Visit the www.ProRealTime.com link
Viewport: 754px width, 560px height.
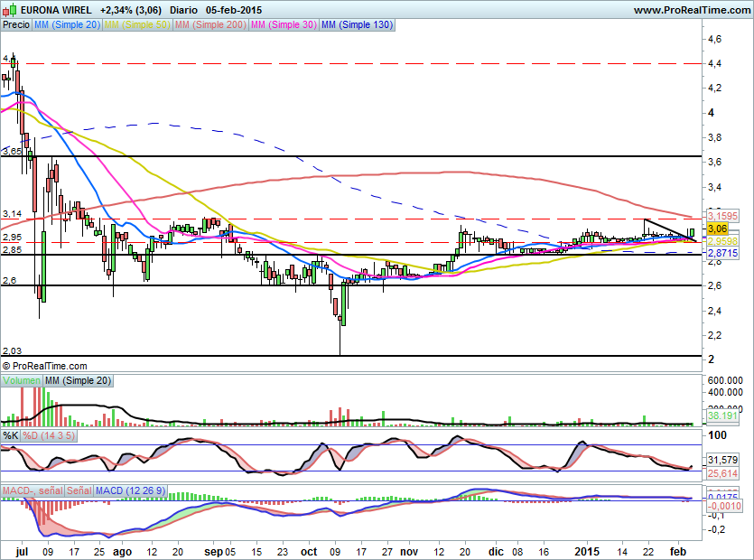[690, 10]
